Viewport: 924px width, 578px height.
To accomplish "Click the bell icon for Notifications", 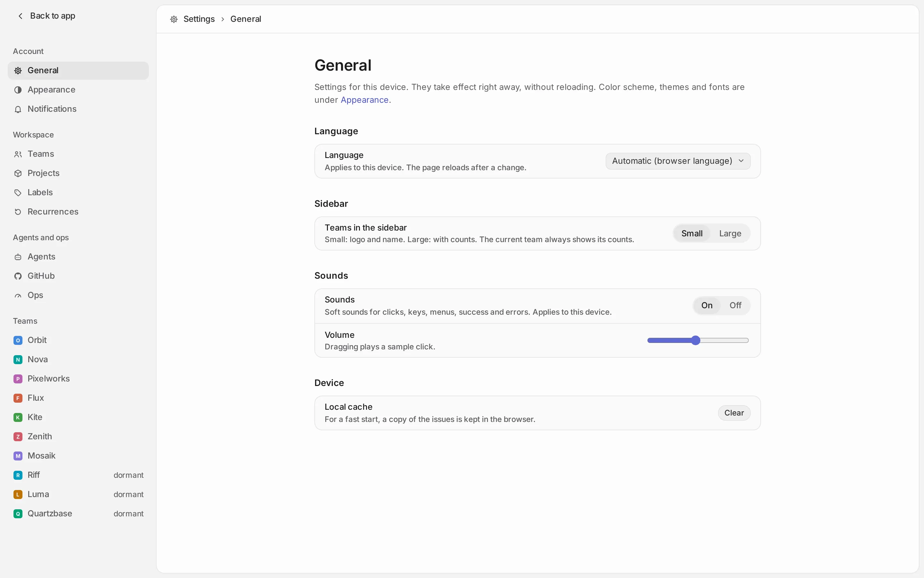I will [18, 109].
